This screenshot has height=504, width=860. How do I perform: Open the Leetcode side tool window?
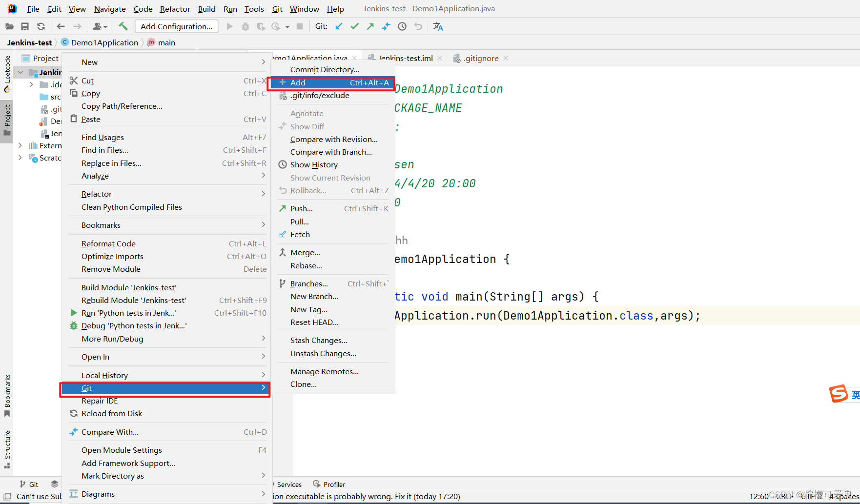pos(7,74)
